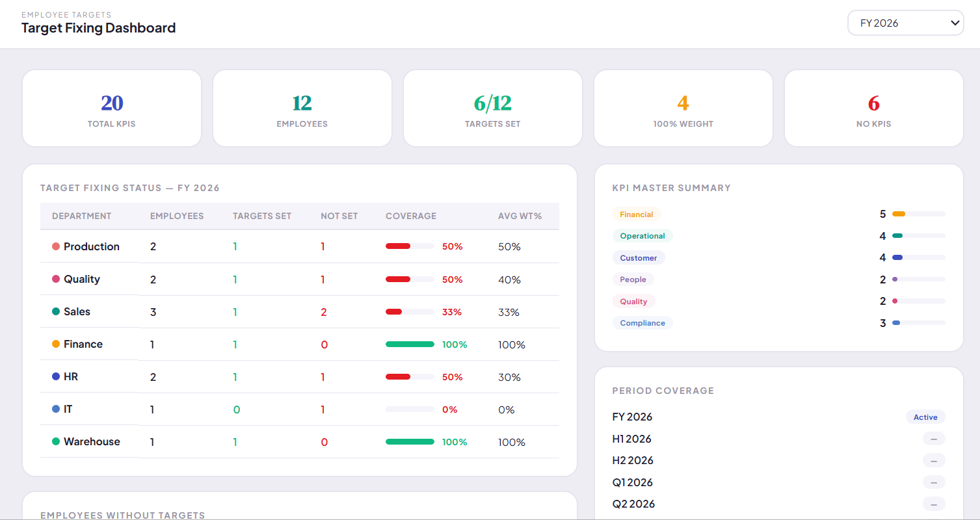980x520 pixels.
Task: Click the 40% average weight for Quality
Action: (510, 279)
